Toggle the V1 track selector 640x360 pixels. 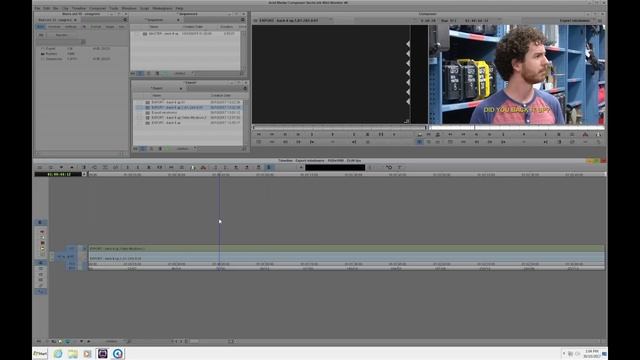[72, 248]
